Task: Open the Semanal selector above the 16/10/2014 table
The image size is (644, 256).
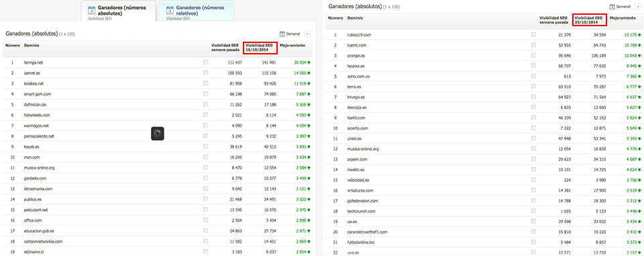Action: pyautogui.click(x=290, y=34)
